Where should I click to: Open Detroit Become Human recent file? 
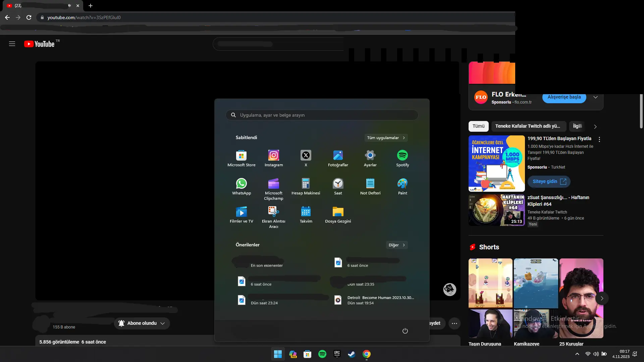click(374, 300)
